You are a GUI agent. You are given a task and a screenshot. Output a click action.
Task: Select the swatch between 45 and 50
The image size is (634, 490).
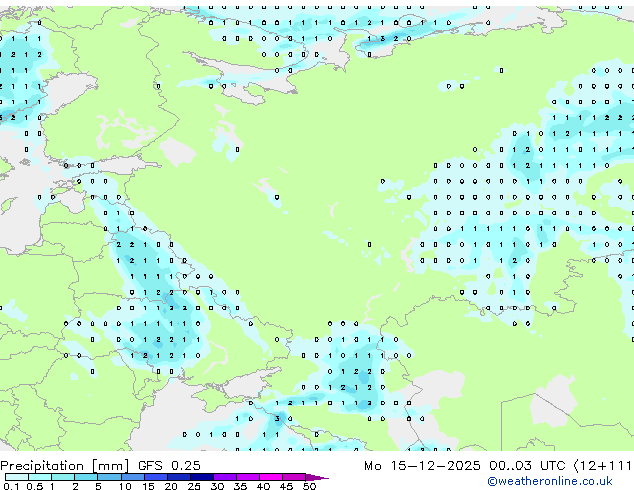(294, 477)
